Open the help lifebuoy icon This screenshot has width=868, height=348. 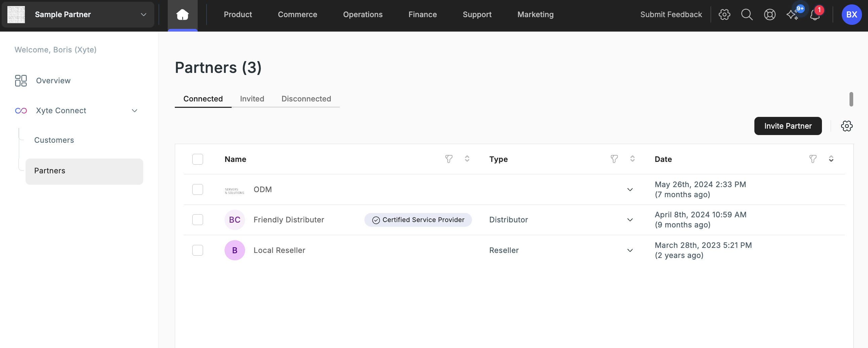click(770, 14)
